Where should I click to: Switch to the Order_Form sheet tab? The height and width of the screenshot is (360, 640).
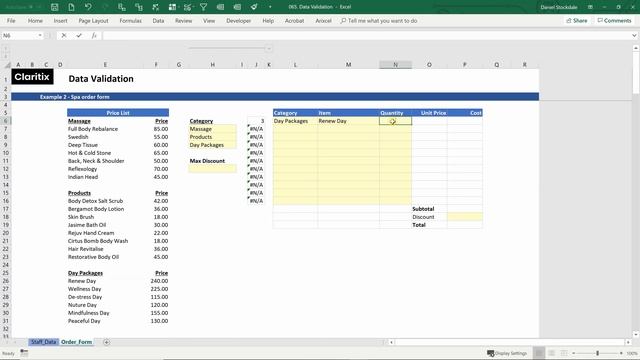pyautogui.click(x=76, y=342)
